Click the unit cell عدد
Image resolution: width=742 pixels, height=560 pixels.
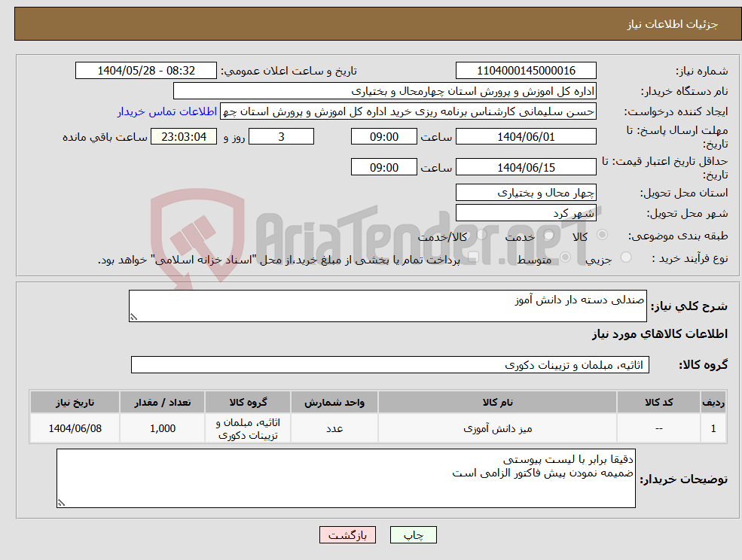(334, 428)
